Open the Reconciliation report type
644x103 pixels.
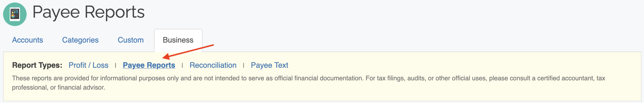click(213, 65)
